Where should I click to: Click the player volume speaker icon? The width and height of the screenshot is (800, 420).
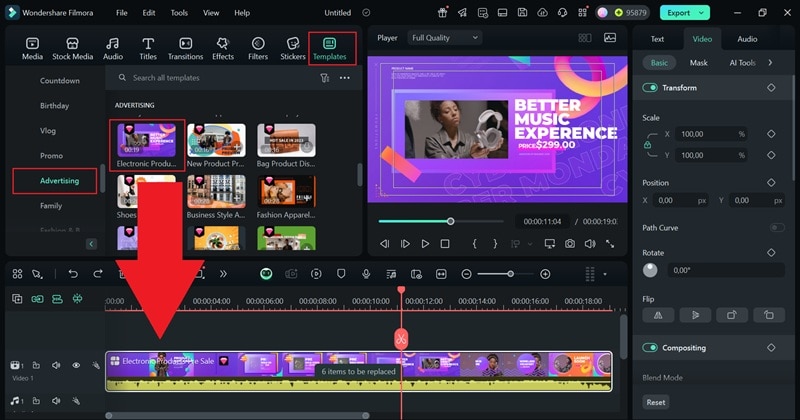pyautogui.click(x=590, y=244)
